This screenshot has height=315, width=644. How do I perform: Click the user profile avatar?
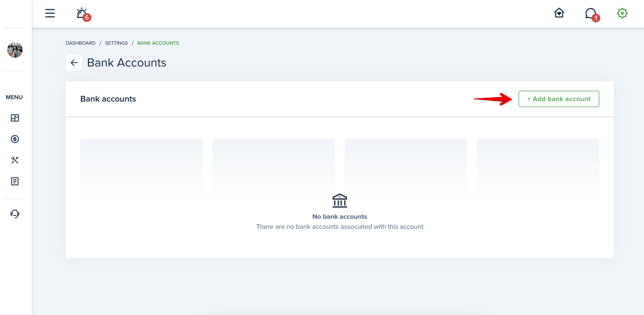coord(15,50)
